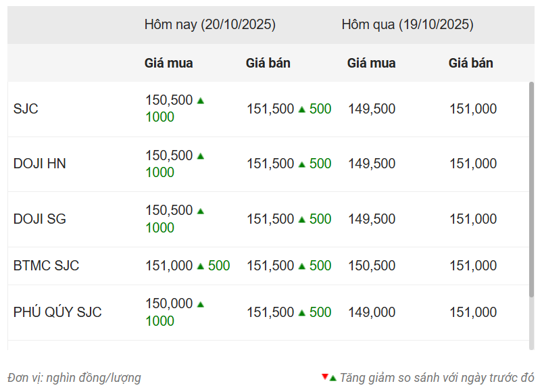Screen dimensions: 542x392
Task: Click the Đơn vị: nghìn đồng/lượng note
Action: point(74,378)
